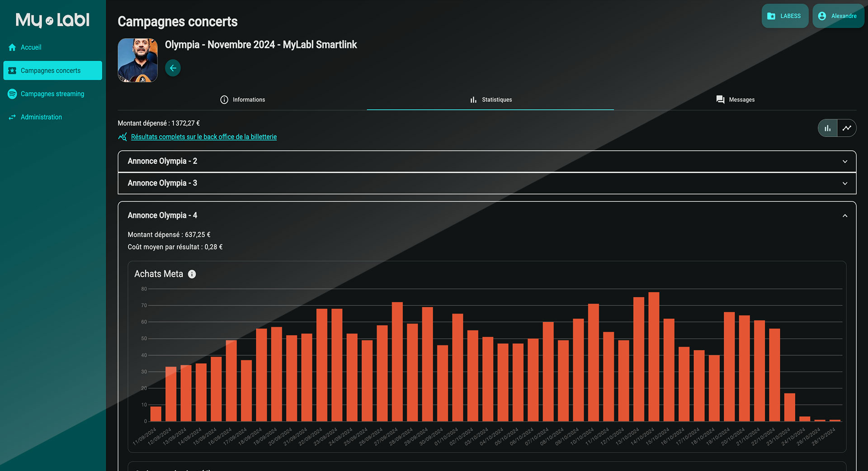
Task: Click the billetterie results chart icon
Action: (x=122, y=137)
